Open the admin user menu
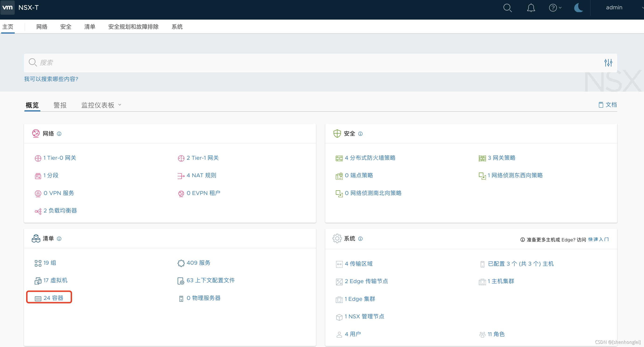This screenshot has width=644, height=347. point(614,7)
